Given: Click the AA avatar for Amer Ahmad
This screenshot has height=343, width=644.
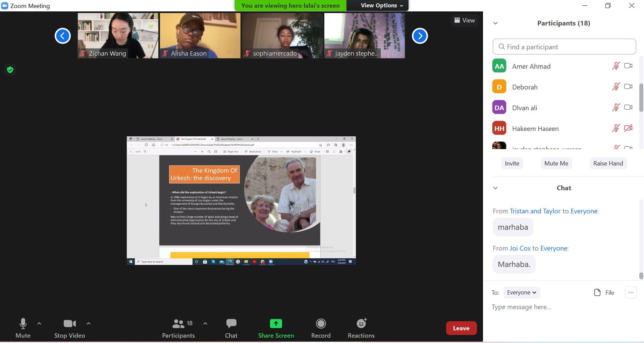Looking at the screenshot, I should click(x=499, y=66).
